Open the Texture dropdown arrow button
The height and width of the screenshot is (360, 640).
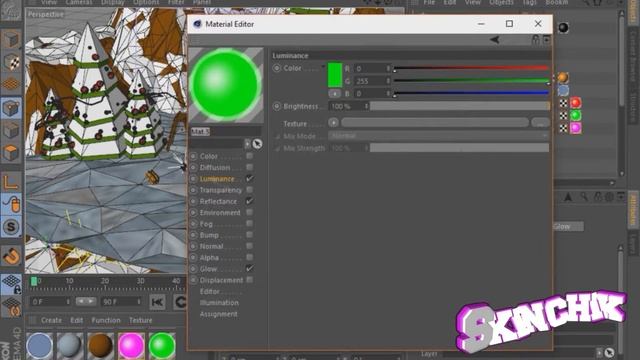coord(333,122)
